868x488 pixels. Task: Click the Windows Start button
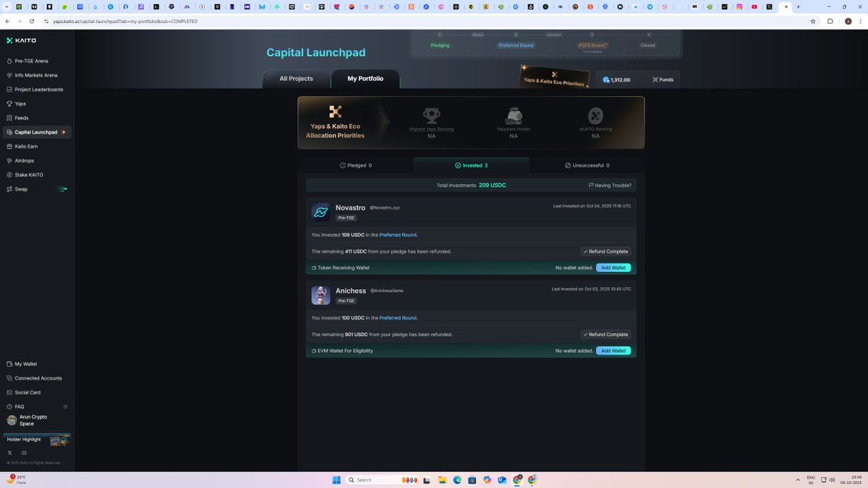click(x=336, y=479)
